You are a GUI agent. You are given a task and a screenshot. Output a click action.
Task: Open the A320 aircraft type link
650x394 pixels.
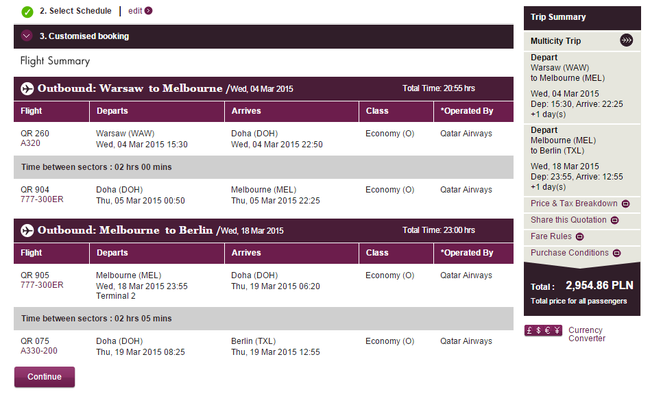click(x=31, y=143)
